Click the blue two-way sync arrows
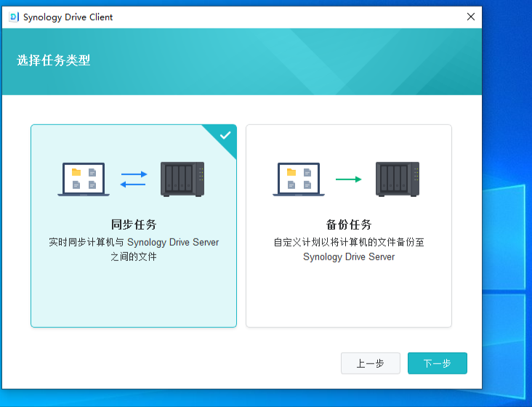Screen dimensions: 532x407 134,179
